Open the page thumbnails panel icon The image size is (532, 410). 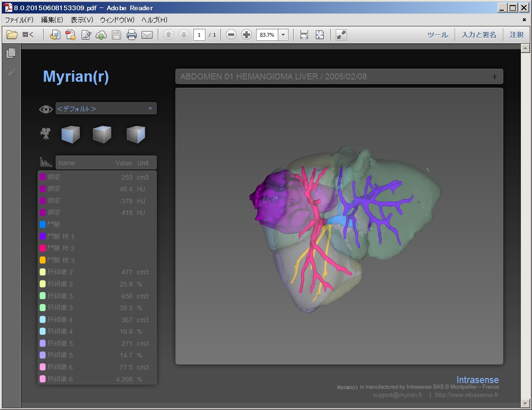[x=11, y=53]
